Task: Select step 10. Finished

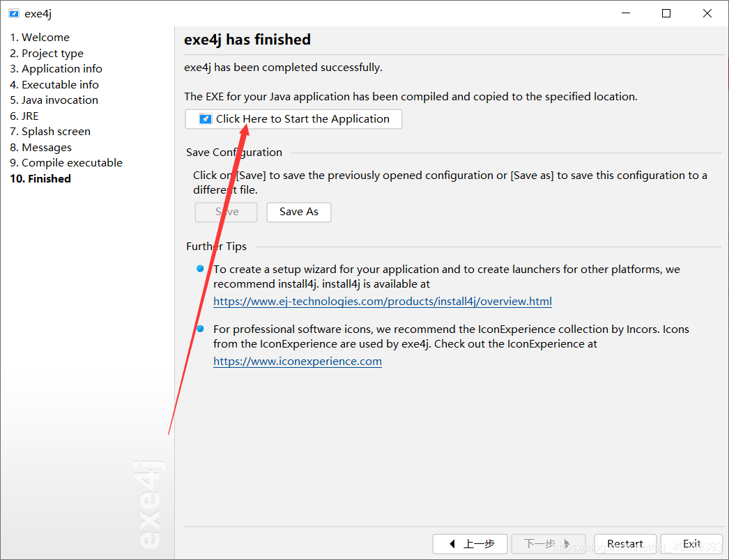Action: (x=40, y=178)
